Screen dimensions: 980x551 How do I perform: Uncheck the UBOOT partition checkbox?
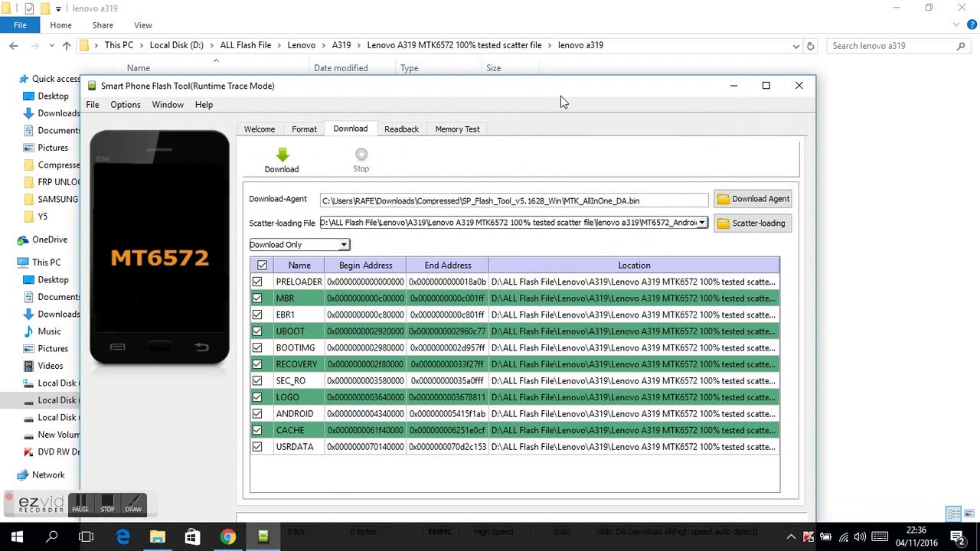[x=257, y=331]
